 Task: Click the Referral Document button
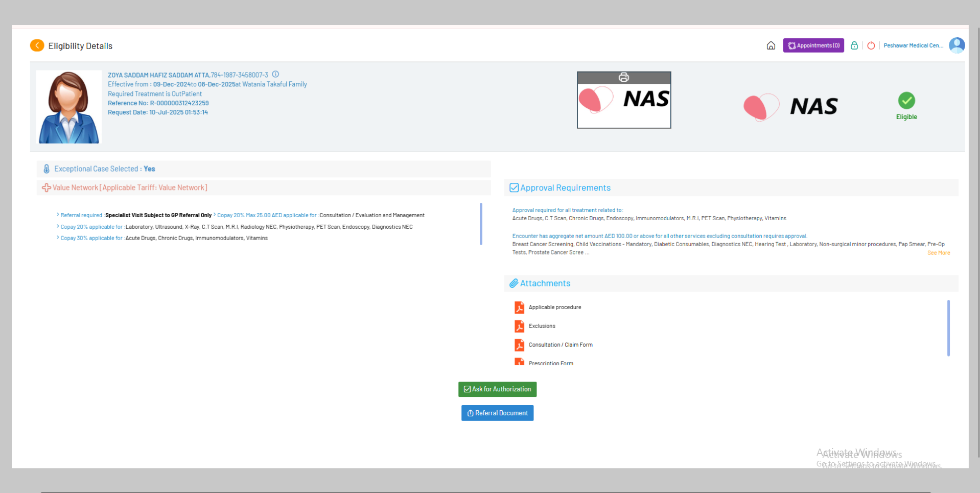pos(497,413)
